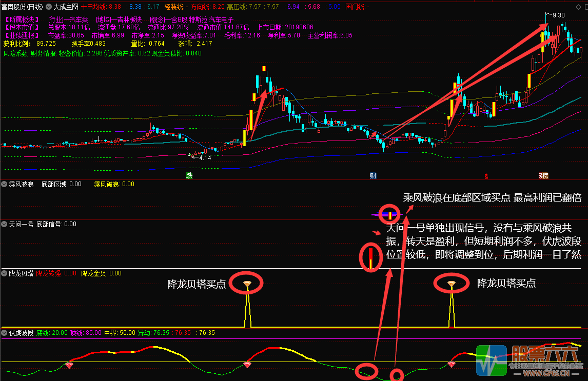Toggle the 伏虎波段 panel arrow icon
Image resolution: width=588 pixels, height=381 pixels.
[x=4, y=333]
